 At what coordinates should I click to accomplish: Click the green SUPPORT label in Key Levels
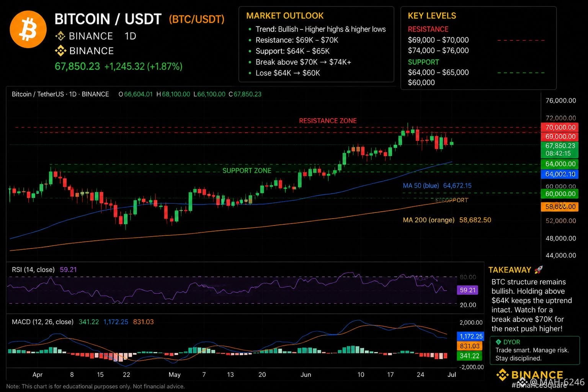click(423, 62)
